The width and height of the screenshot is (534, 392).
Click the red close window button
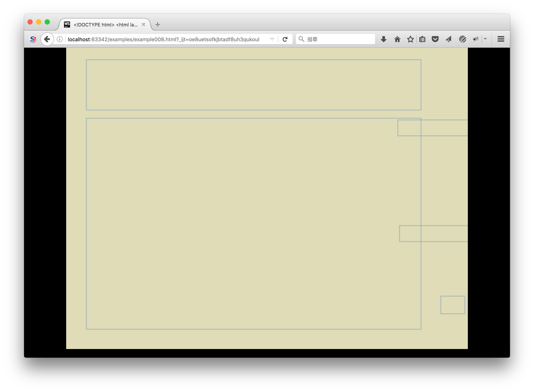[x=30, y=22]
